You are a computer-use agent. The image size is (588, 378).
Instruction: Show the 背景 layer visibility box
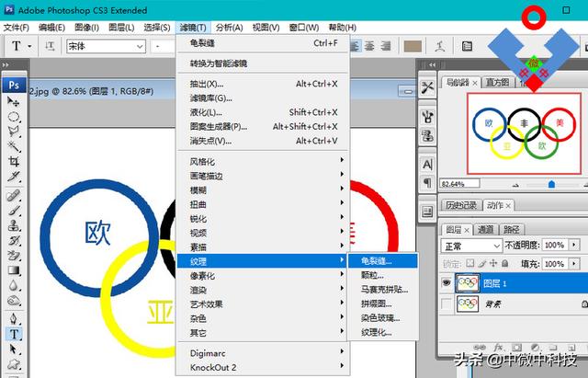point(447,304)
